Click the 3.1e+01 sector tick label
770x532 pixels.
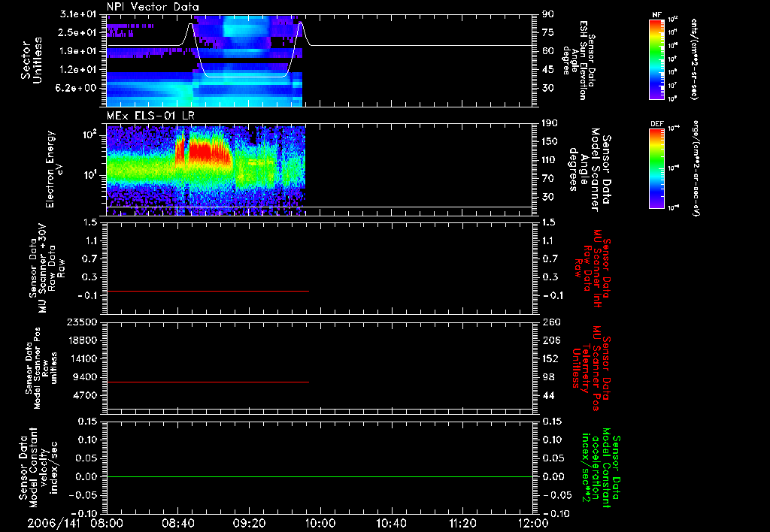(78, 14)
